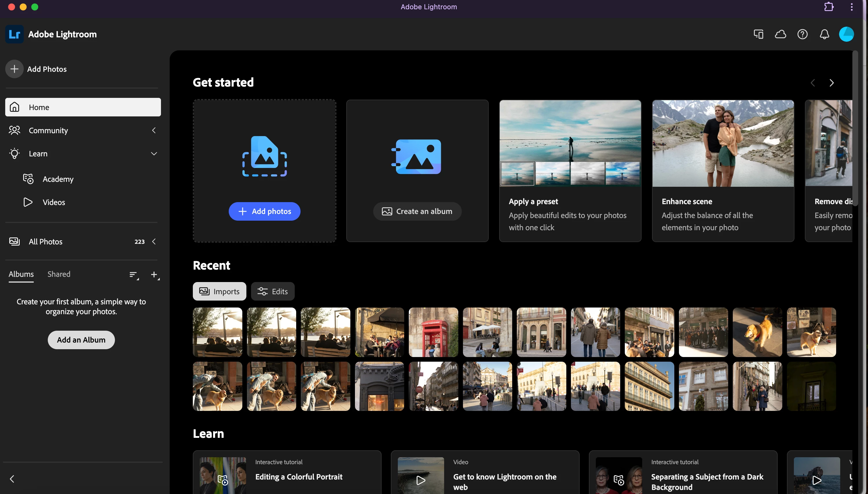Image resolution: width=868 pixels, height=494 pixels.
Task: Open notifications bell icon
Action: (824, 34)
